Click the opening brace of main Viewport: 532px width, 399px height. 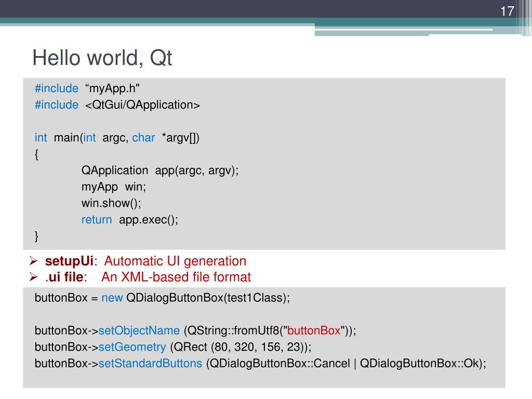tap(36, 154)
